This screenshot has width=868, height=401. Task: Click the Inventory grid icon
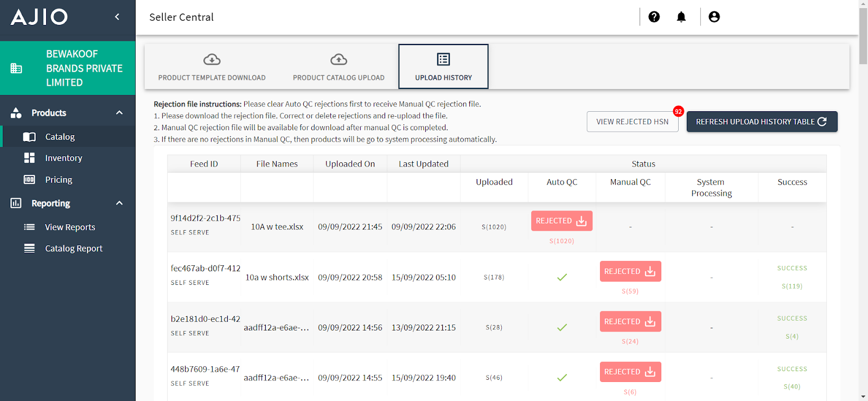(x=29, y=158)
